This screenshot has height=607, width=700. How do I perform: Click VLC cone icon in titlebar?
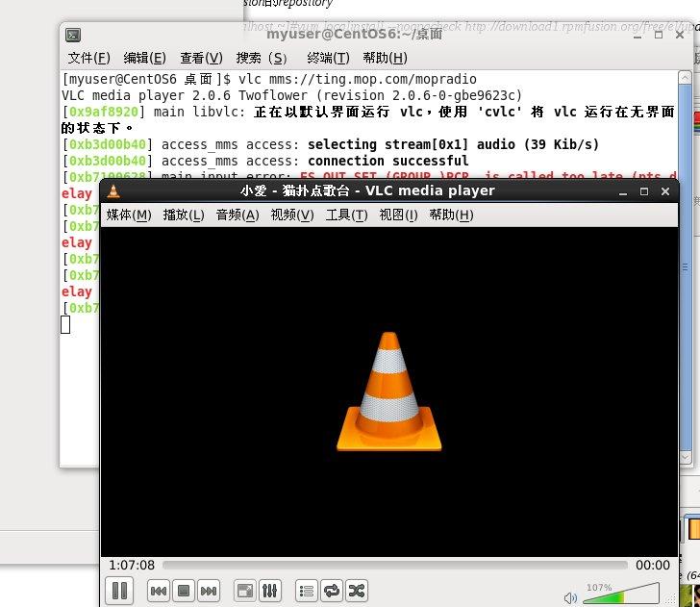(113, 191)
